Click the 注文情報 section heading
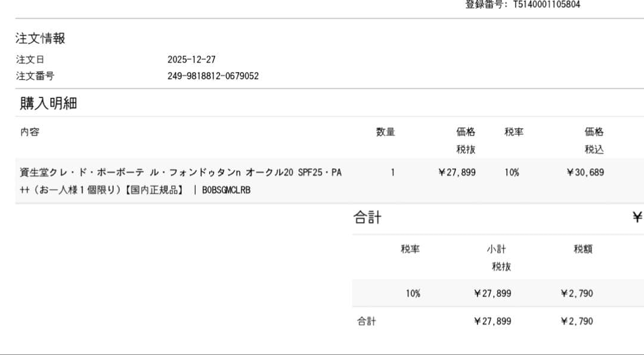The width and height of the screenshot is (644, 355). point(41,39)
